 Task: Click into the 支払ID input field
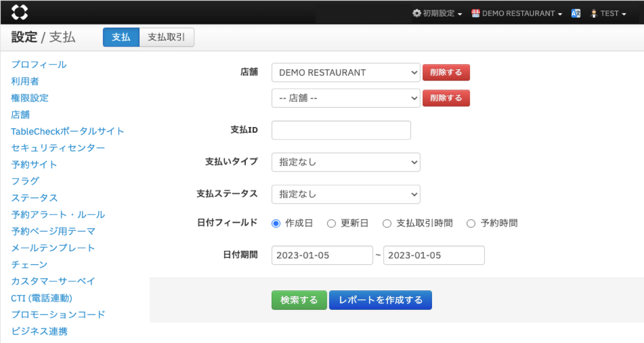(341, 130)
